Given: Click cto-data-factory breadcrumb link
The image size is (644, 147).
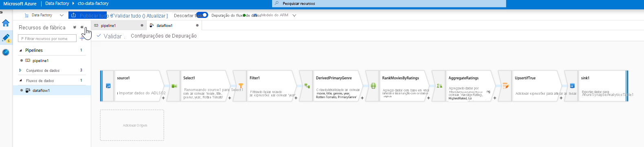Looking at the screenshot, I should click(93, 3).
